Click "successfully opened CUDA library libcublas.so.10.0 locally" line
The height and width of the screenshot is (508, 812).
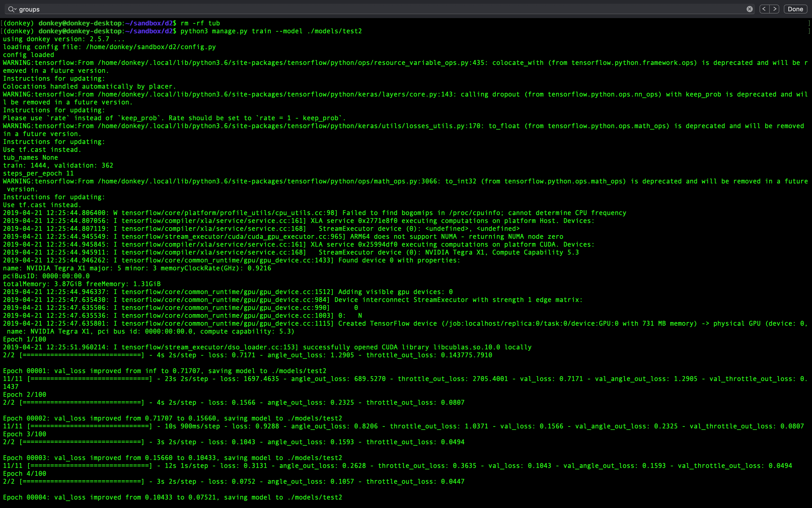267,347
